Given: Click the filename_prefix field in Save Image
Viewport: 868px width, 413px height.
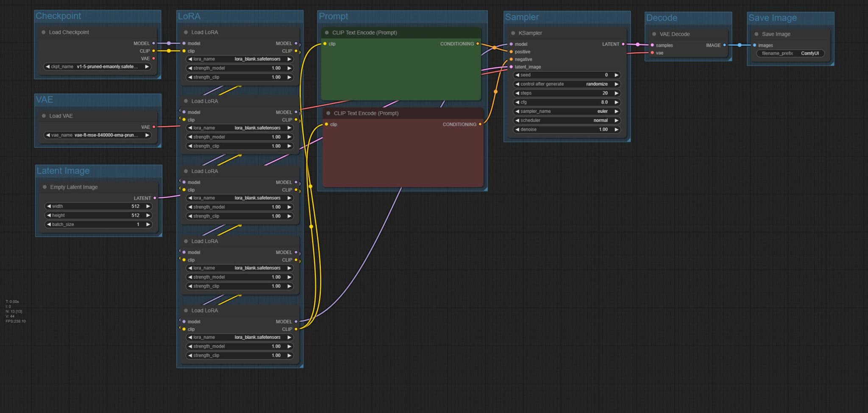Looking at the screenshot, I should pos(790,53).
